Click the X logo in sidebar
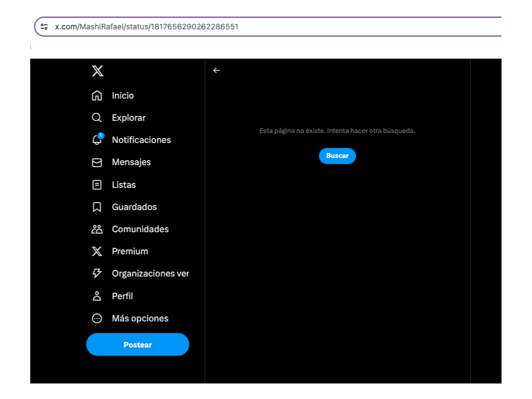Screen dimensions: 532x399 click(97, 71)
